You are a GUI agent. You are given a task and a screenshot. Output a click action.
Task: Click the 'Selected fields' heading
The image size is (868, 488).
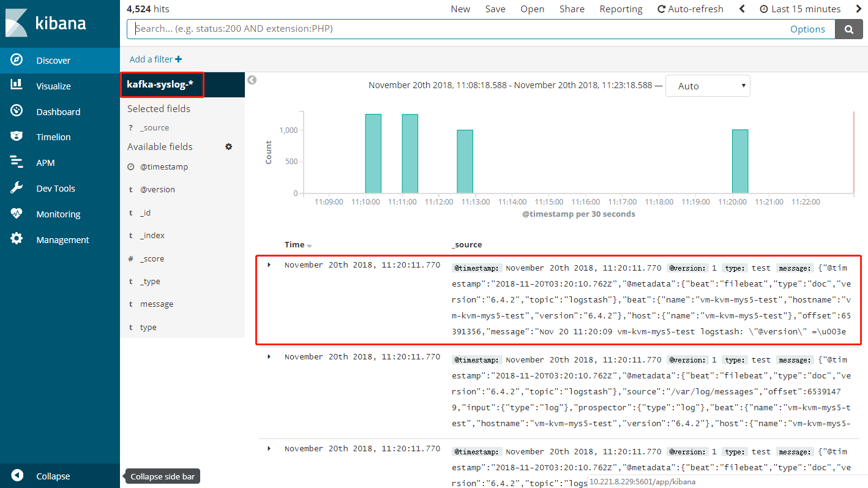(x=159, y=109)
